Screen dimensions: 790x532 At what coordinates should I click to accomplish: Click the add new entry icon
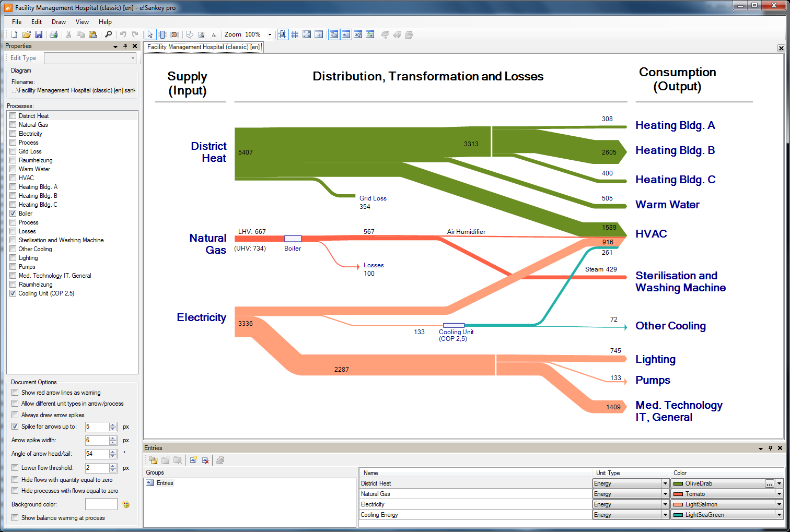coord(193,460)
